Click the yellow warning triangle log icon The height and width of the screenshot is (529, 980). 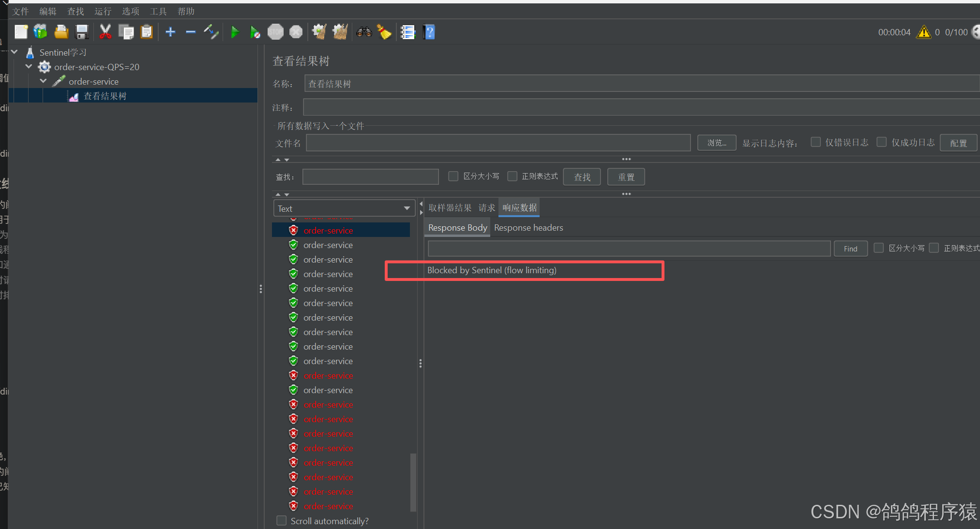point(923,32)
